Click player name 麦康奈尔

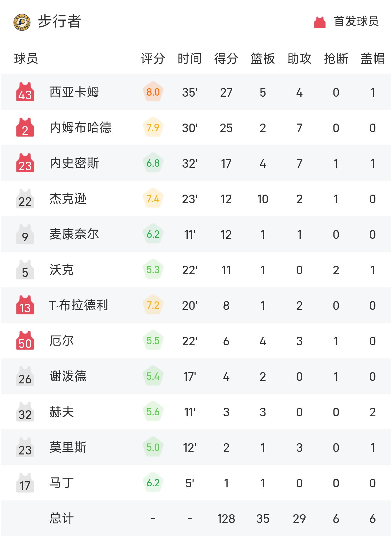point(74,234)
